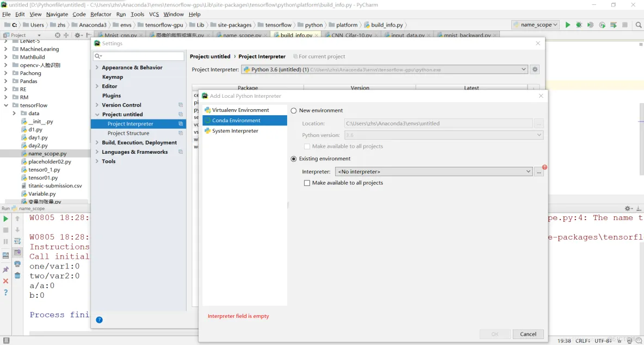Expand the Editor settings section
The width and height of the screenshot is (644, 345).
(97, 86)
